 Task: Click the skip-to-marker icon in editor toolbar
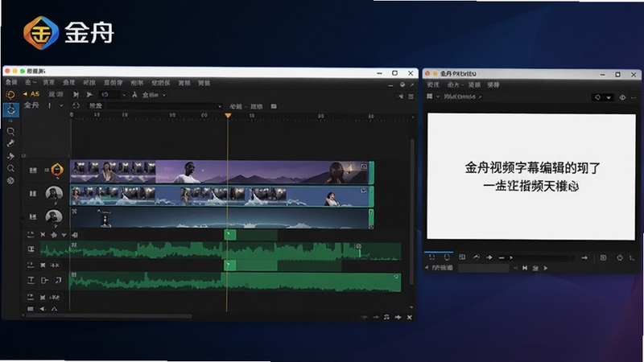pos(76,95)
